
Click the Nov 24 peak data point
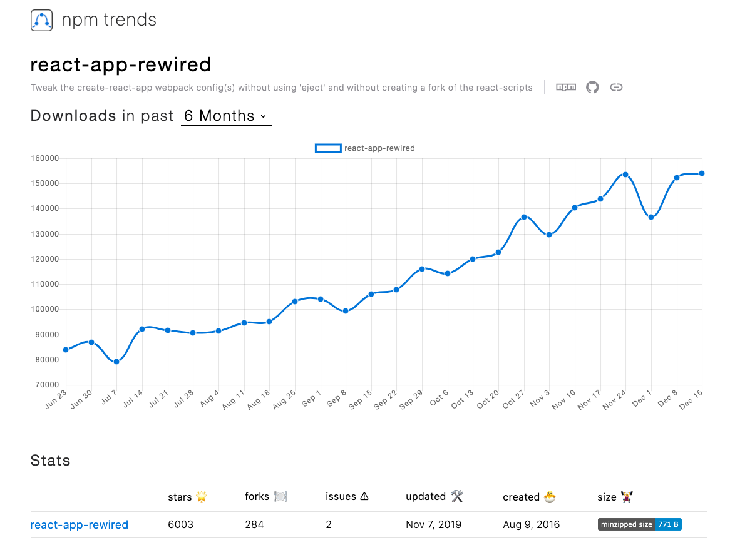point(624,174)
